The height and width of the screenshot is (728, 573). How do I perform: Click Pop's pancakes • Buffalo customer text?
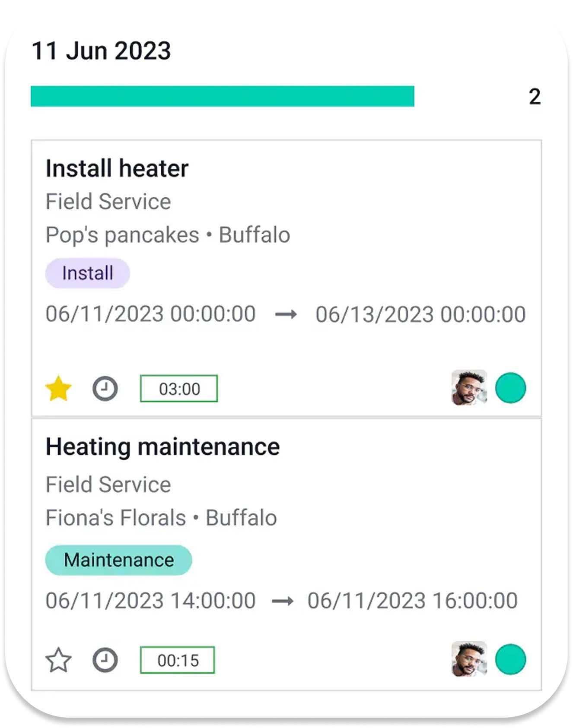[x=168, y=235]
